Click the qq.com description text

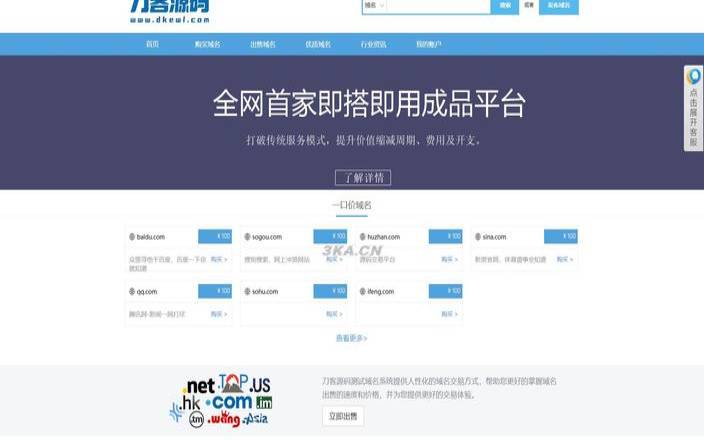coord(157,314)
